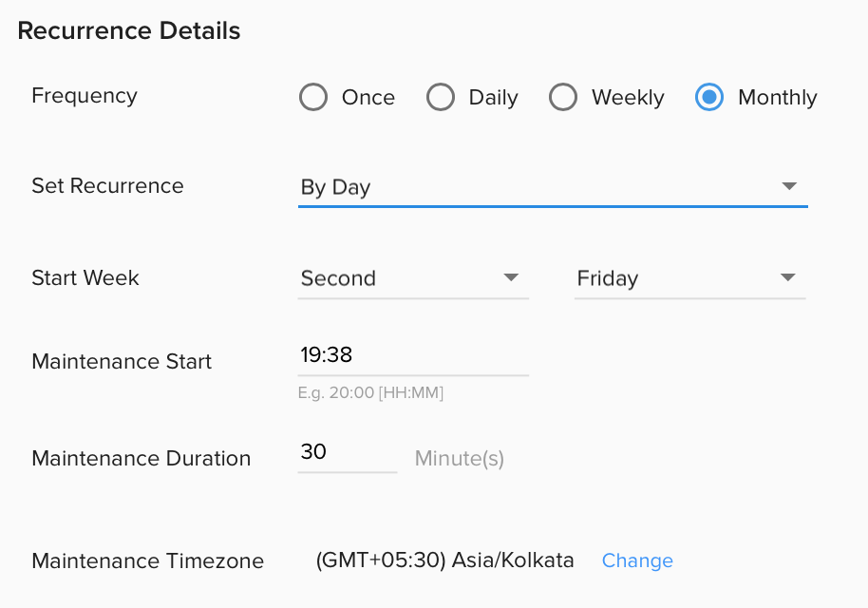The width and height of the screenshot is (868, 608).
Task: Click the Minute(s) label beside duration
Action: click(459, 458)
